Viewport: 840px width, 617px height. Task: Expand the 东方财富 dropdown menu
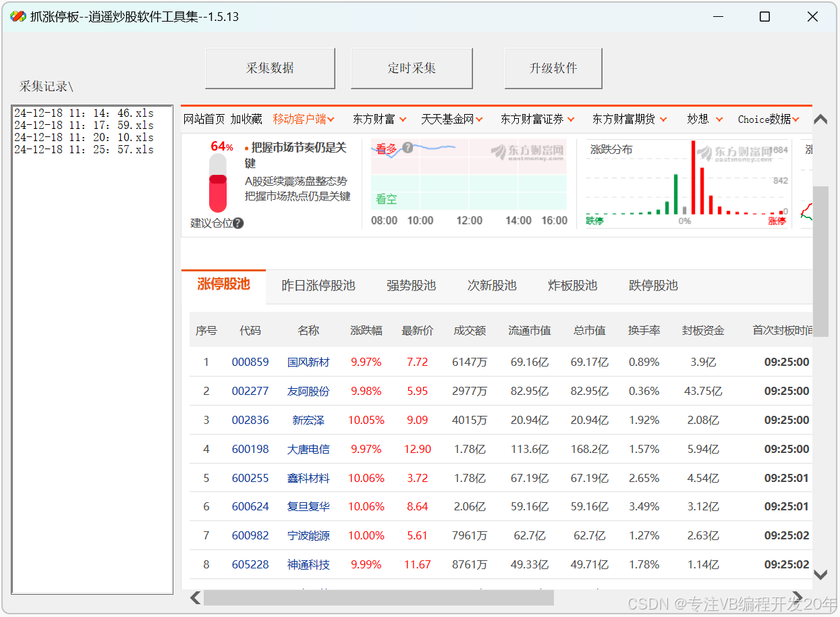pos(380,119)
